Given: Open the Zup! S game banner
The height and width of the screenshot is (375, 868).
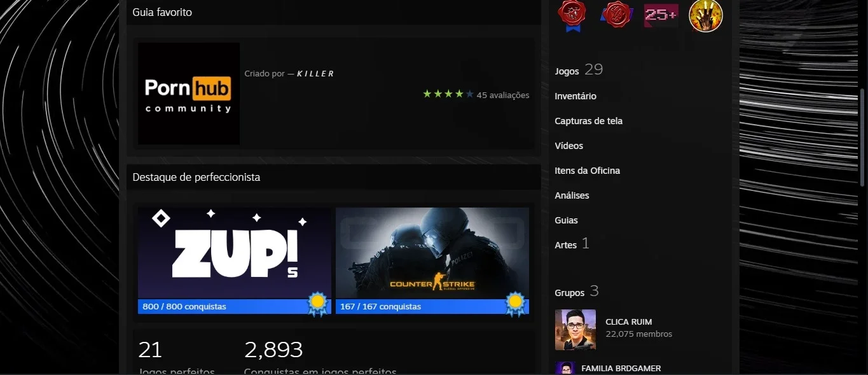Looking at the screenshot, I should 235,253.
